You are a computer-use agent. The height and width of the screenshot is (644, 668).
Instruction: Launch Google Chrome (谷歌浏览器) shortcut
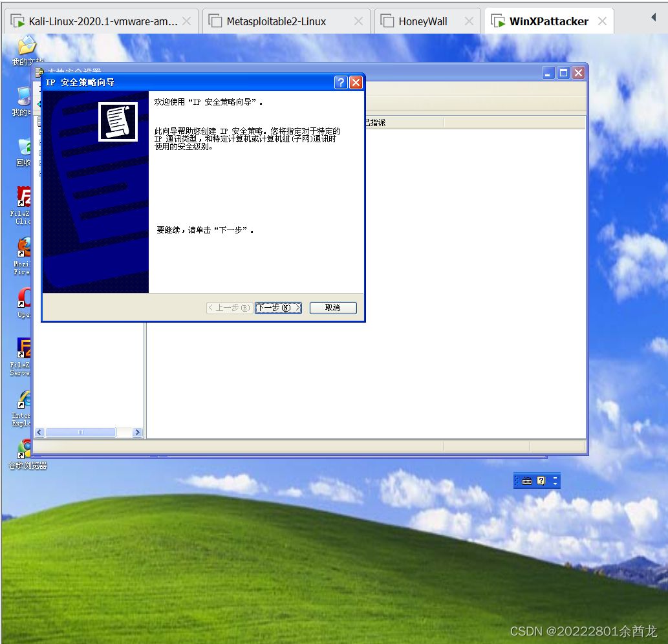point(27,455)
